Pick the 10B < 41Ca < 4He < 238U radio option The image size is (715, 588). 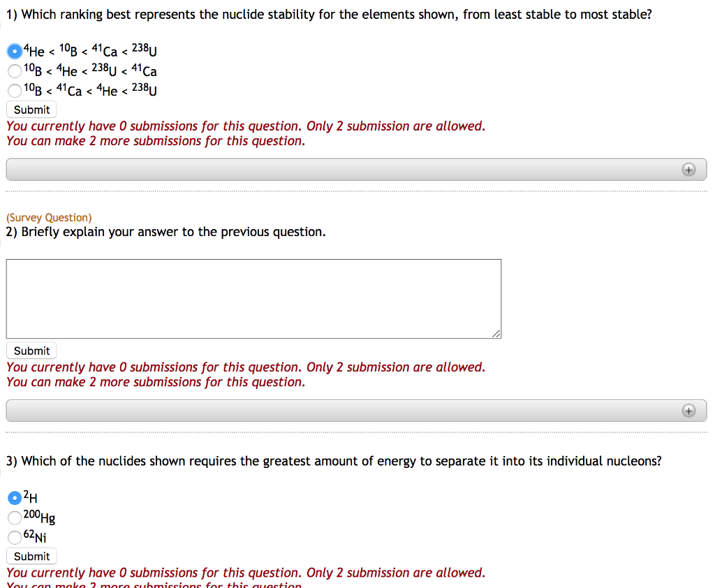coord(13,90)
